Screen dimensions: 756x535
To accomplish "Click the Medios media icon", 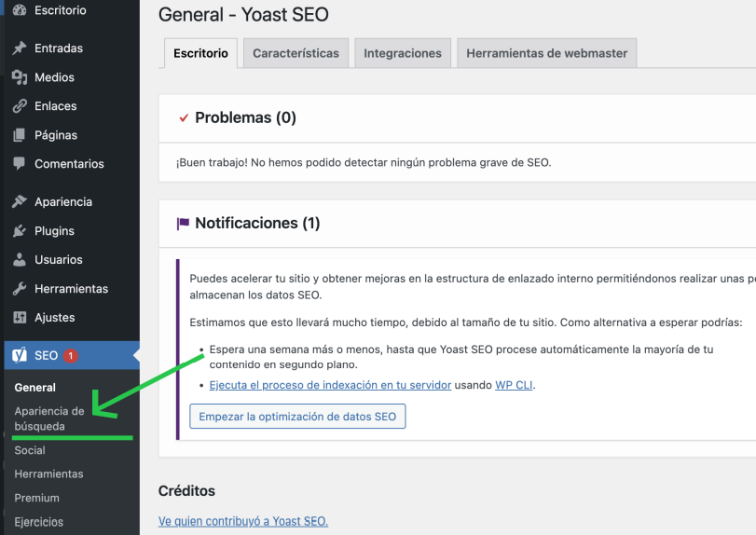I will pos(20,77).
